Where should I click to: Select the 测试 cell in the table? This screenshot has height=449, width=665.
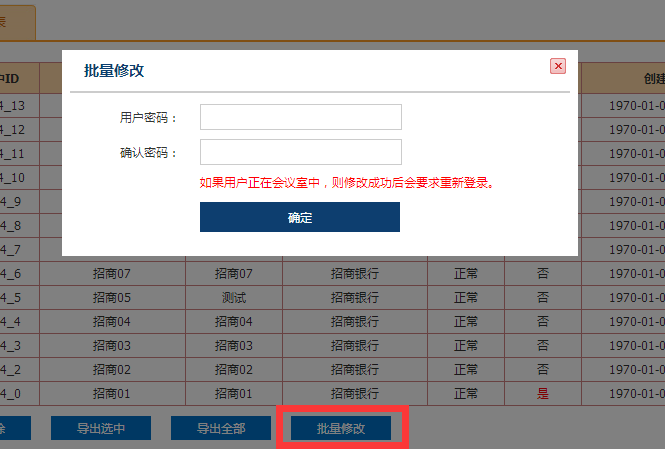[x=234, y=297]
